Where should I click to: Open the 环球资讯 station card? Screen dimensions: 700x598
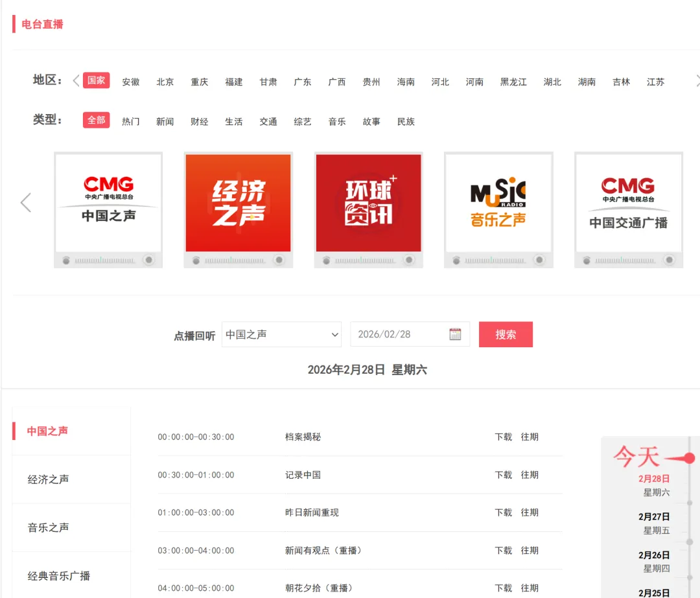click(368, 210)
